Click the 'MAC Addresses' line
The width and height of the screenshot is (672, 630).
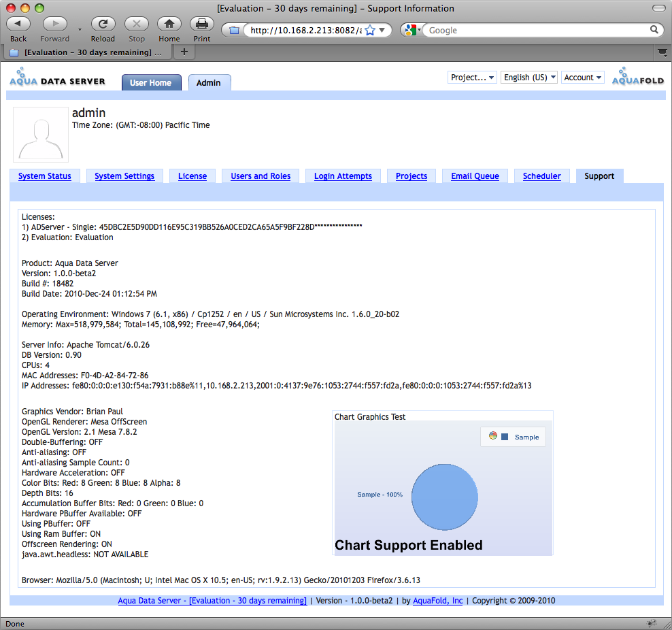85,376
